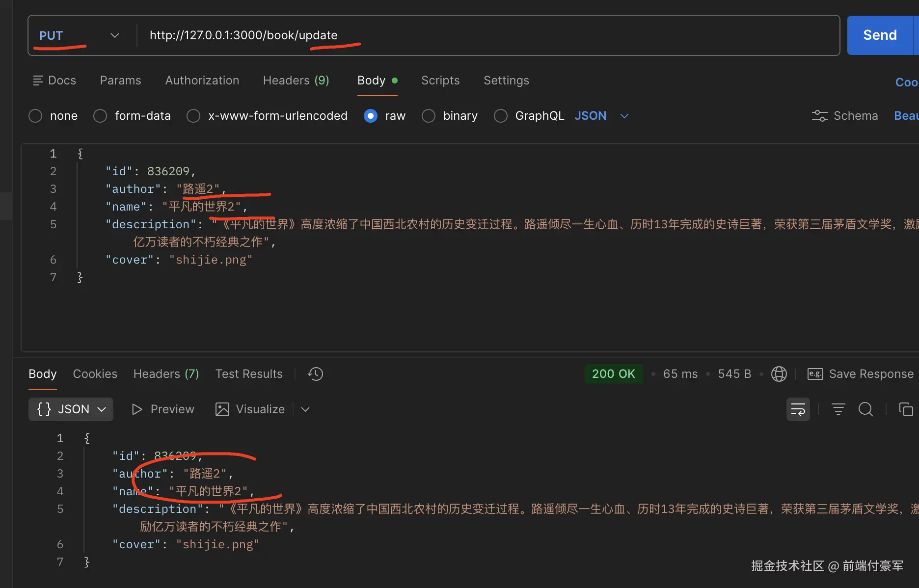Click the filter response icon

pyautogui.click(x=838, y=409)
